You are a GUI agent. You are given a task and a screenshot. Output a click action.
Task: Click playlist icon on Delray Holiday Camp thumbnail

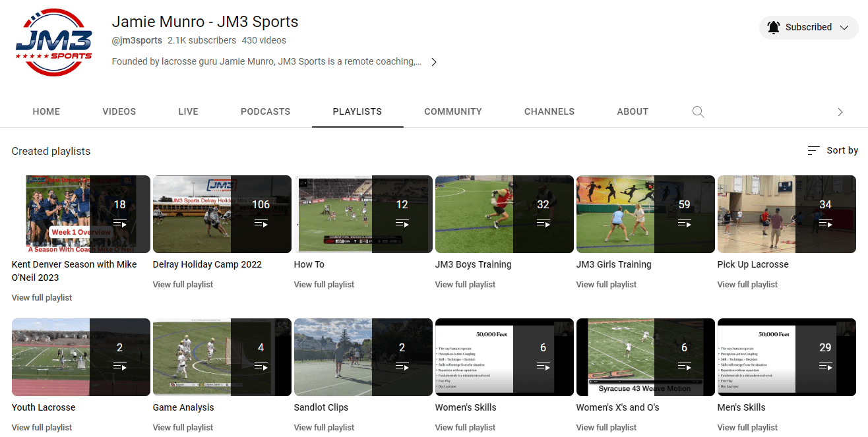pos(261,223)
